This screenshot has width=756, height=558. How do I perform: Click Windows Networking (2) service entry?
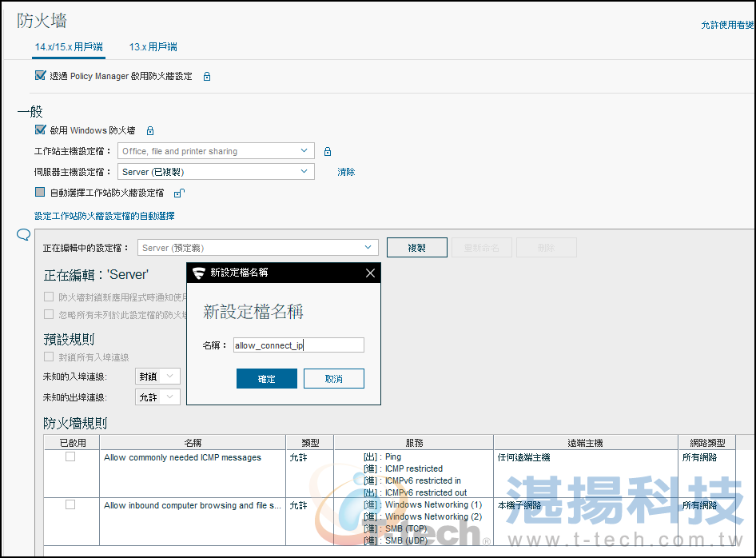[423, 516]
